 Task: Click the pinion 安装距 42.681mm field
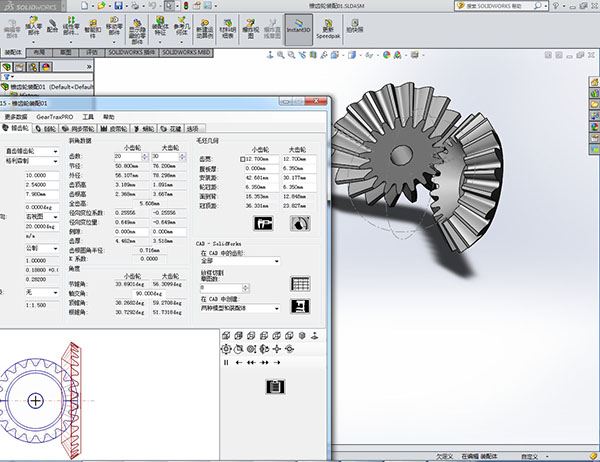click(262, 178)
